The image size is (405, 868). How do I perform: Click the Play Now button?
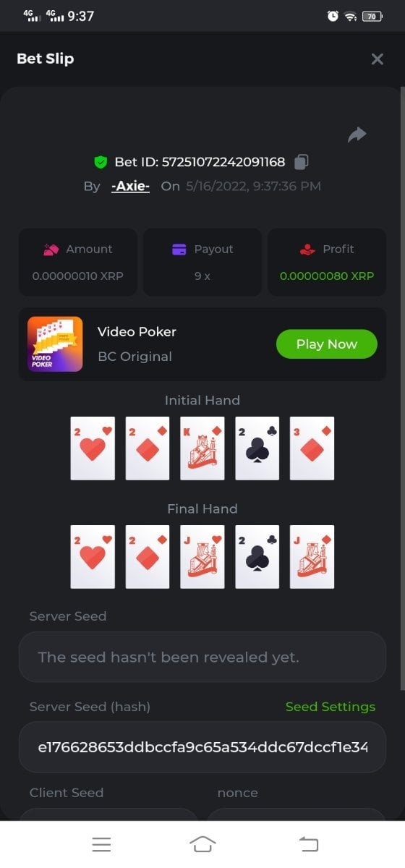click(x=327, y=344)
